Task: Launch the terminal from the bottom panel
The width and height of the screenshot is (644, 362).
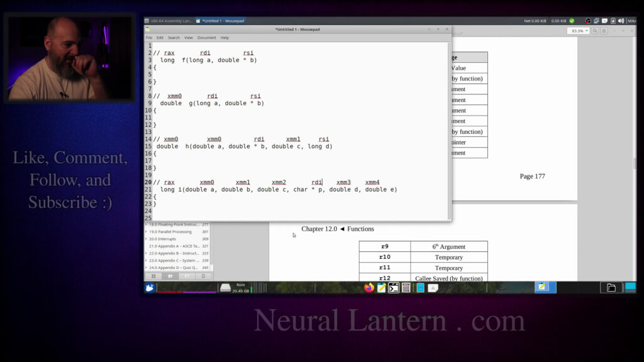Action: click(x=392, y=287)
